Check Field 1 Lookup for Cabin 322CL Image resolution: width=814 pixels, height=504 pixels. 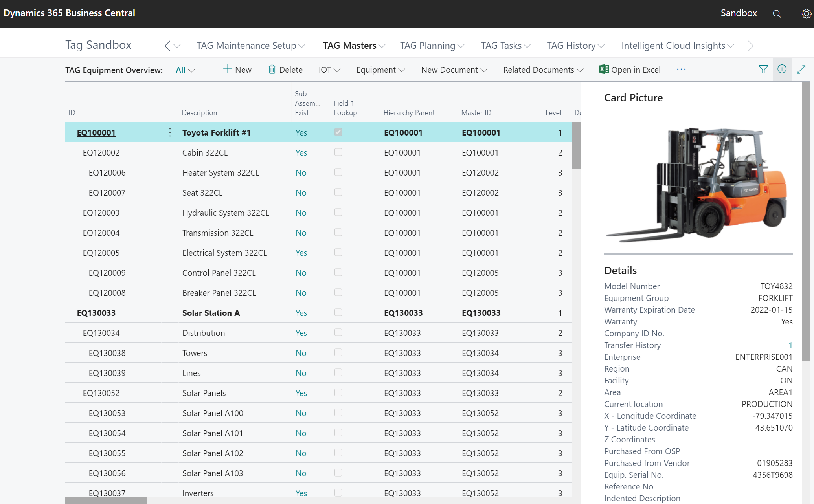point(338,152)
